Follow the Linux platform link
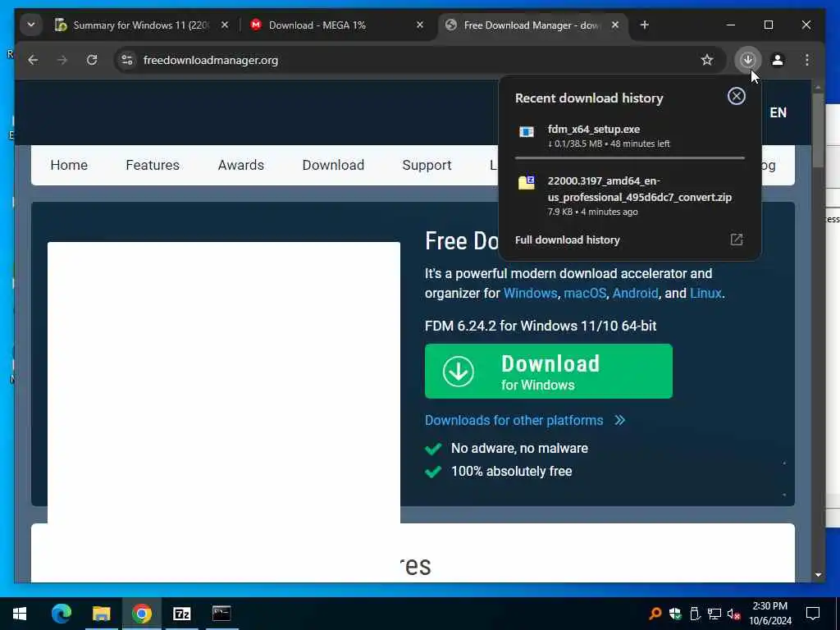Image resolution: width=840 pixels, height=630 pixels. pyautogui.click(x=705, y=293)
